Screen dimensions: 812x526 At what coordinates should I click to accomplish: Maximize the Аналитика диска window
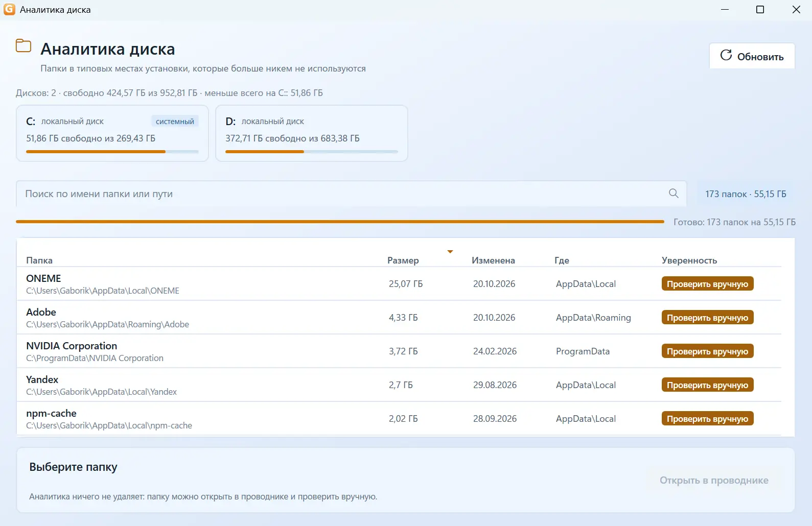tap(760, 10)
